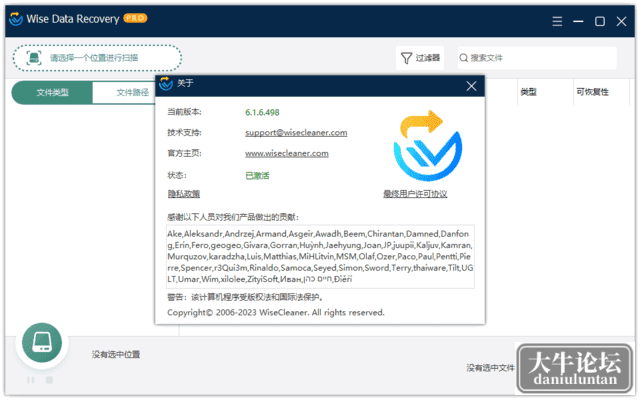The height and width of the screenshot is (400, 640).
Task: Click the Wise Data Recovery logo in title bar
Action: tap(16, 19)
